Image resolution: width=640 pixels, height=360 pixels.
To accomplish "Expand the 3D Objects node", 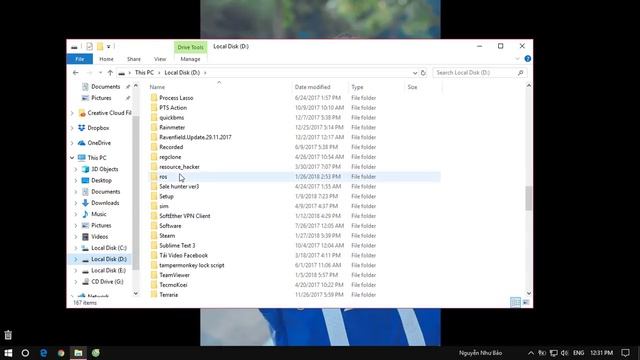I will [x=76, y=169].
